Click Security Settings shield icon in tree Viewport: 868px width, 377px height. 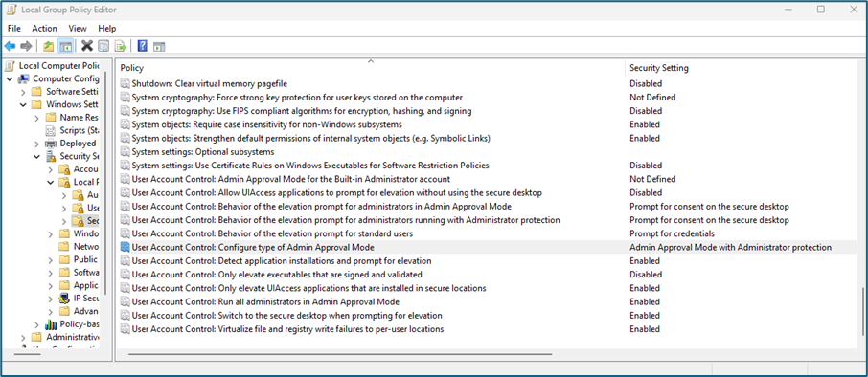51,156
